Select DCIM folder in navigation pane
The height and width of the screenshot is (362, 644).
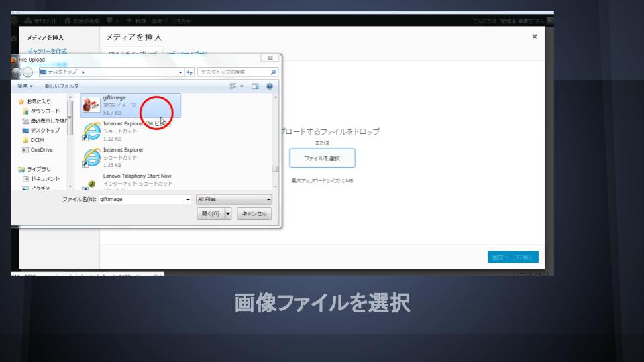tap(37, 140)
